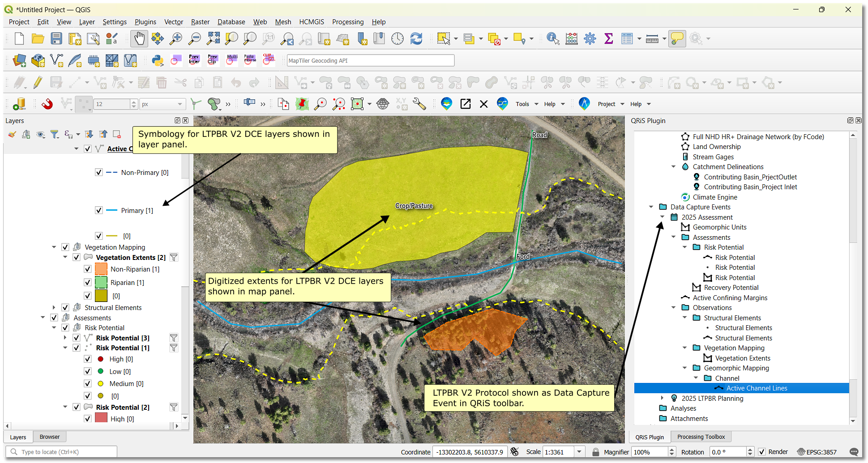Open the Scale dropdown in status bar

[579, 452]
